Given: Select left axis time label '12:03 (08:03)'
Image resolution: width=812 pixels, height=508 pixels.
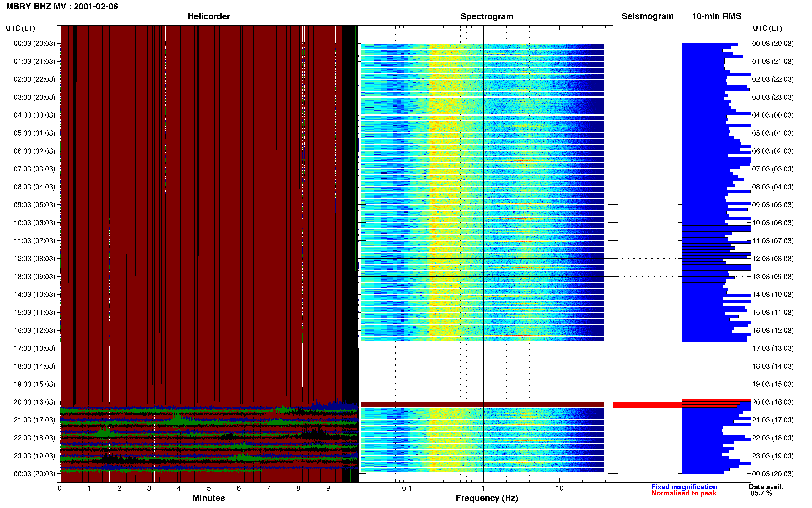Looking at the screenshot, I should tap(34, 259).
